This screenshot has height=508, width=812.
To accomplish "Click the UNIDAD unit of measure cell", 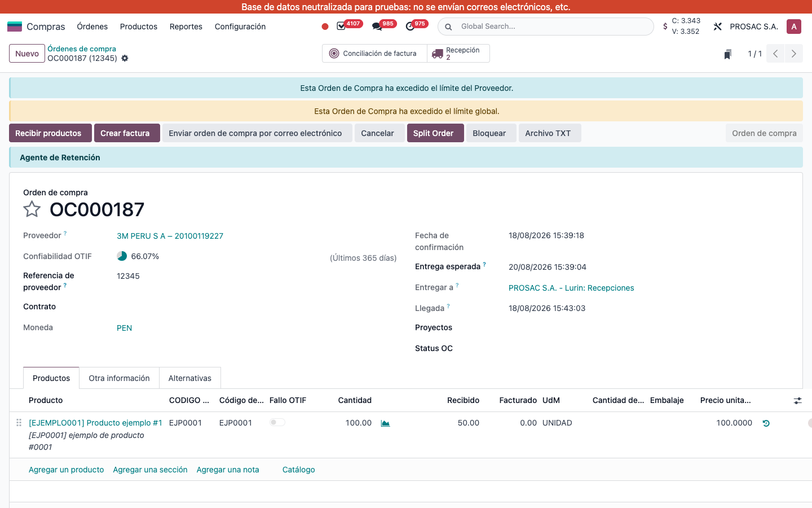I will (557, 423).
